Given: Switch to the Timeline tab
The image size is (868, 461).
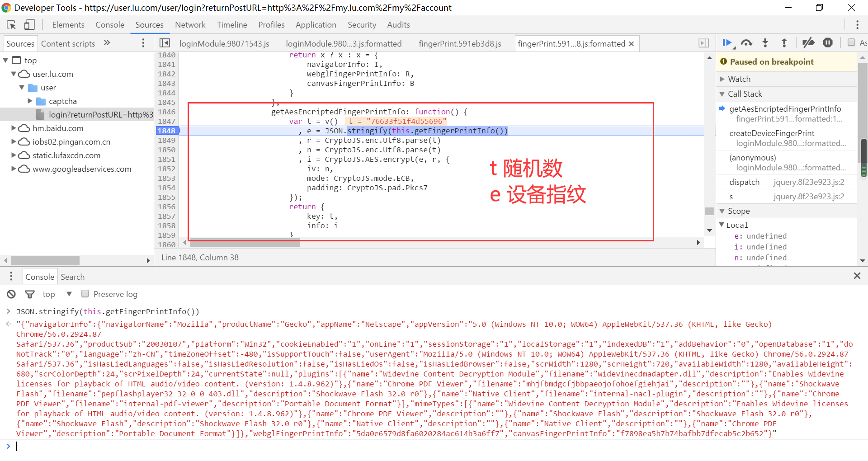Looking at the screenshot, I should [x=232, y=25].
